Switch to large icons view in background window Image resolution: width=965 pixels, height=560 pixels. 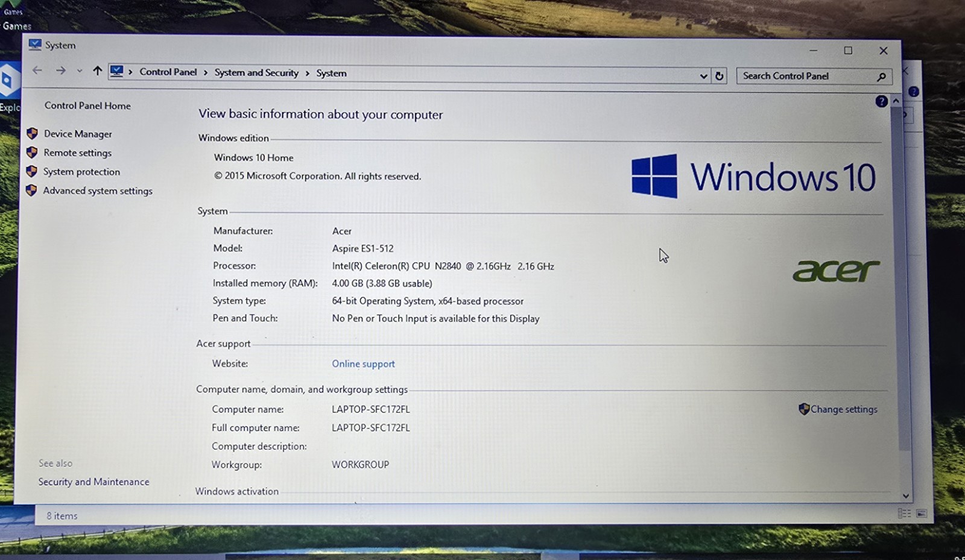point(922,514)
